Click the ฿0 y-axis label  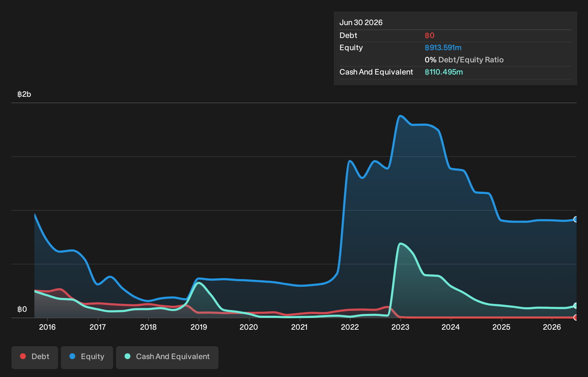(22, 309)
